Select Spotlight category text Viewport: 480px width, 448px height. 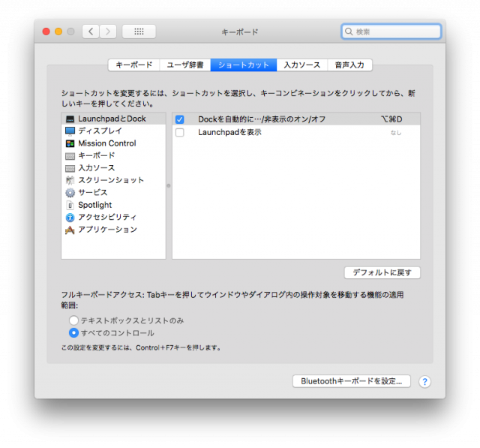(x=95, y=205)
